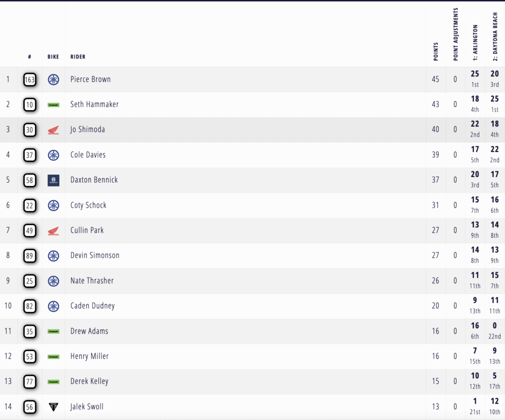Click the 2: Daytona Beach column header
Screen dimensions: 505x420
pyautogui.click(x=495, y=37)
